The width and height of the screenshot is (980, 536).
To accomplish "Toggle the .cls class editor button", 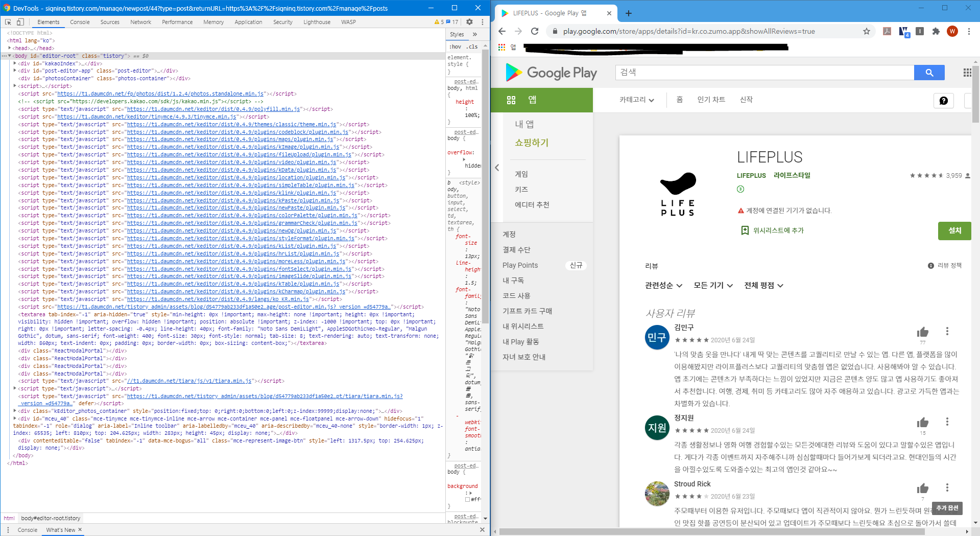I will pyautogui.click(x=472, y=46).
